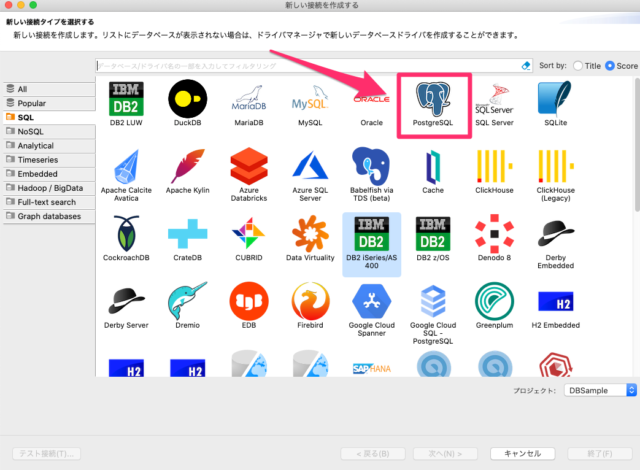Switch to Hadoop / BigData category

tap(49, 188)
